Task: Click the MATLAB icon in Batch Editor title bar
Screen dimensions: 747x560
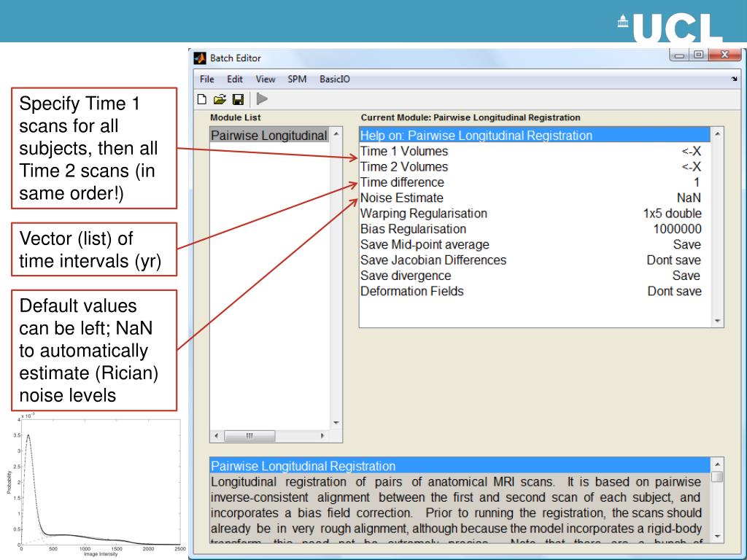Action: [x=200, y=58]
